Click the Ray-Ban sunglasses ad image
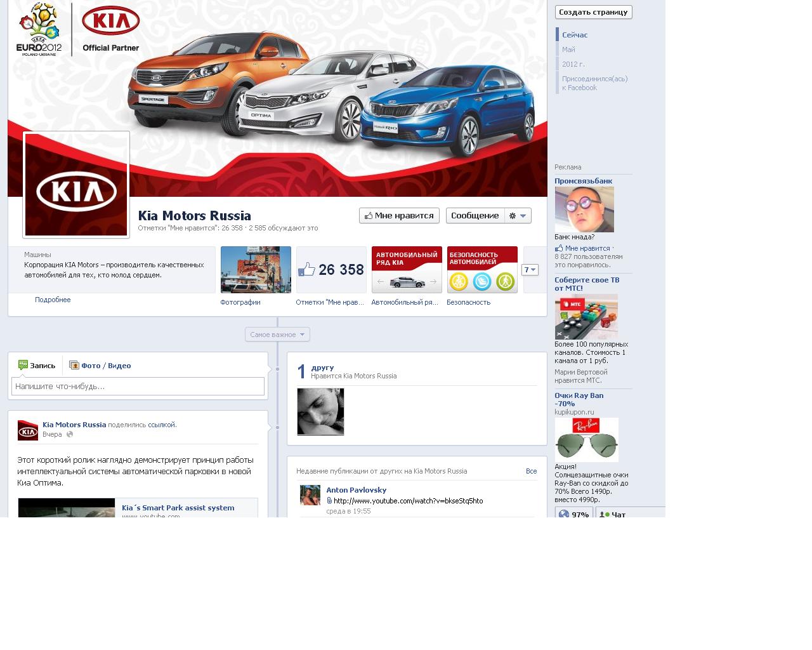This screenshot has width=812, height=650. 586,439
